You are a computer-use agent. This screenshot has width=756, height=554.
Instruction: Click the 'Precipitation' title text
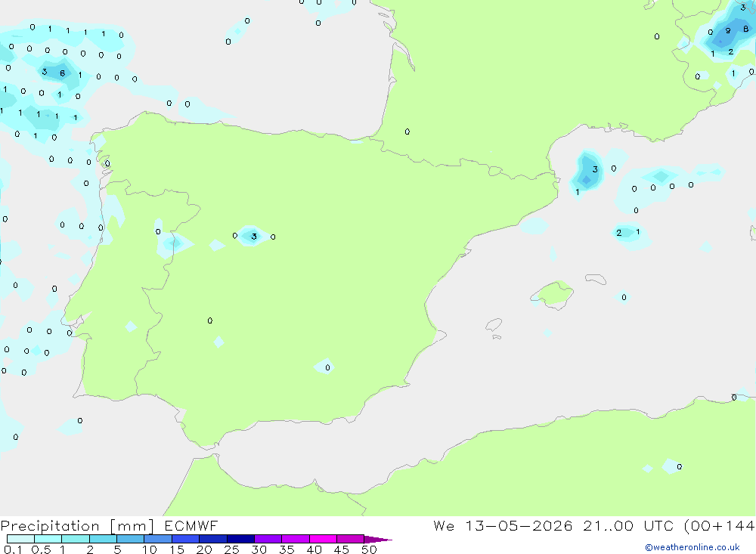[50, 526]
